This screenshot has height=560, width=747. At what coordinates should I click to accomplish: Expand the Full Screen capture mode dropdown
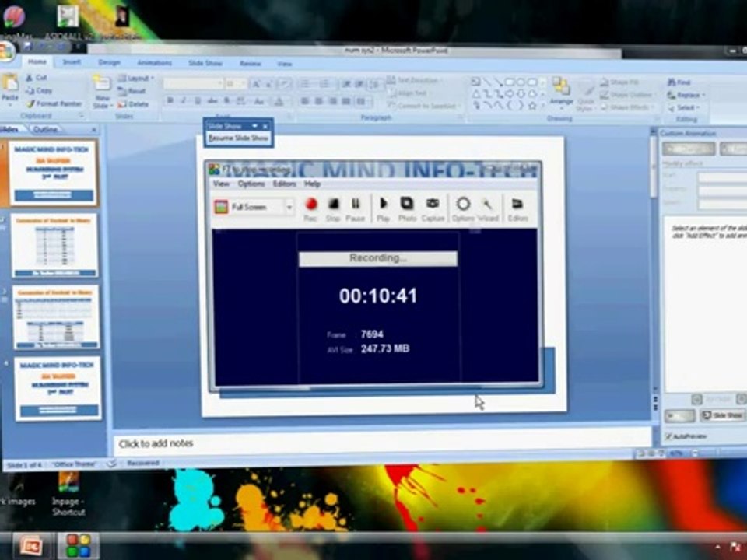point(289,207)
